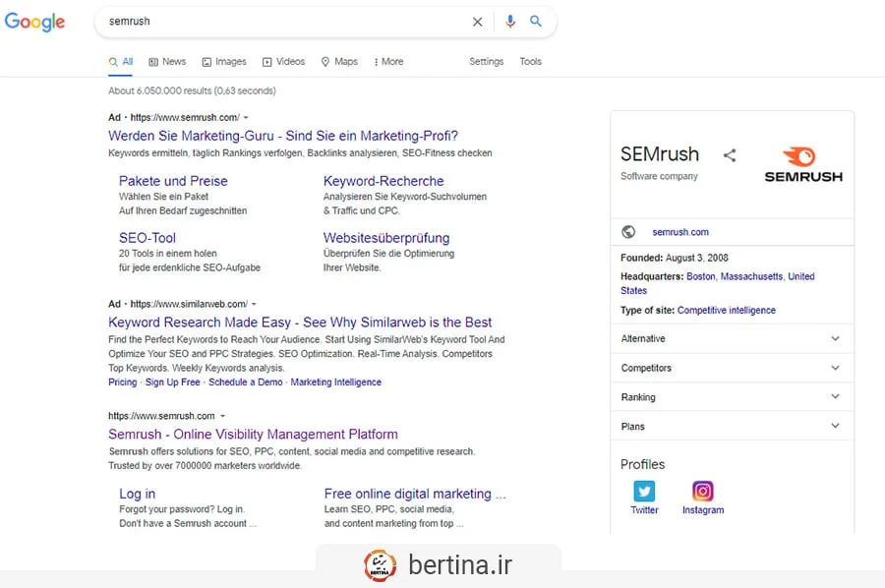This screenshot has height=588, width=885.
Task: Click the microphone voice search icon
Action: click(x=509, y=22)
